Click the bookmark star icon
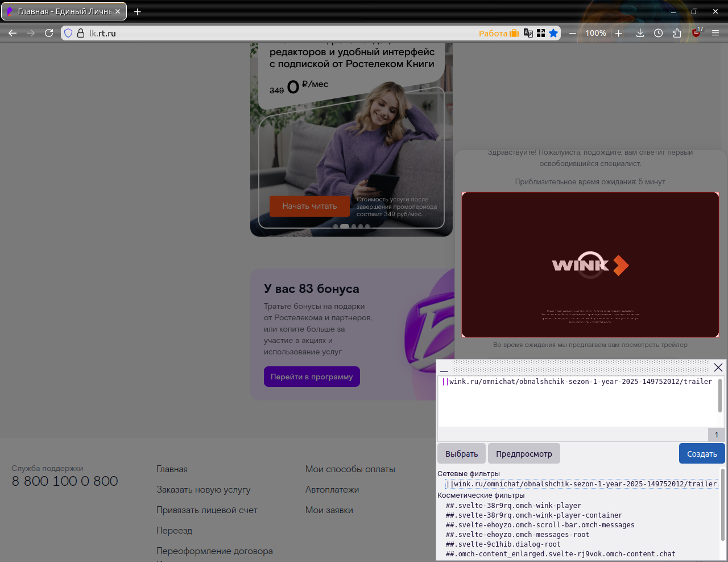 (553, 33)
